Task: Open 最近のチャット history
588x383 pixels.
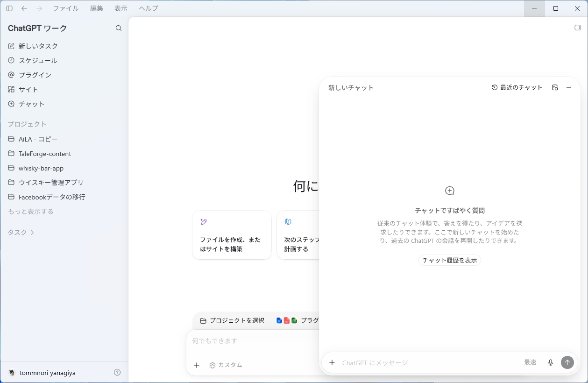Action: click(x=517, y=87)
